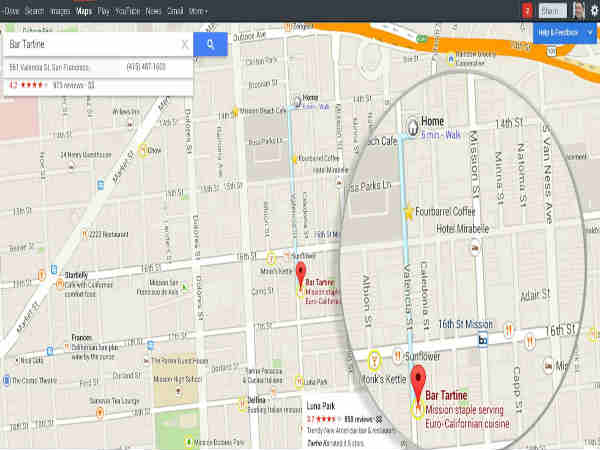Click the Tartine Bakery place label

click(x=264, y=375)
